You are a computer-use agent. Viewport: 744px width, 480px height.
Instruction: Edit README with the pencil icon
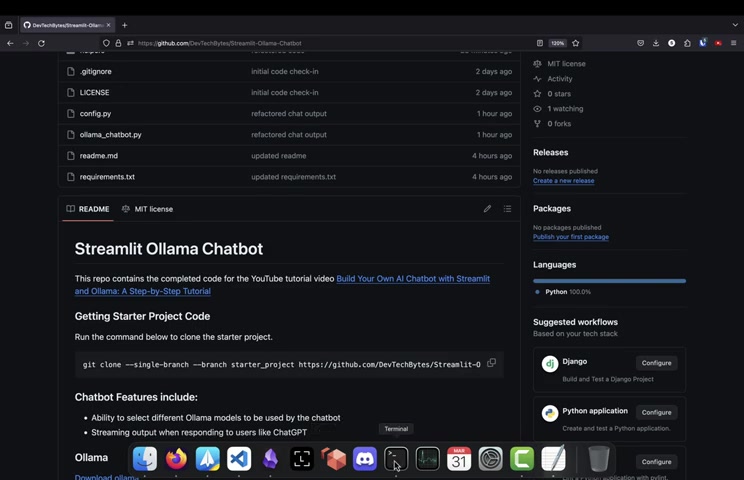click(x=487, y=209)
